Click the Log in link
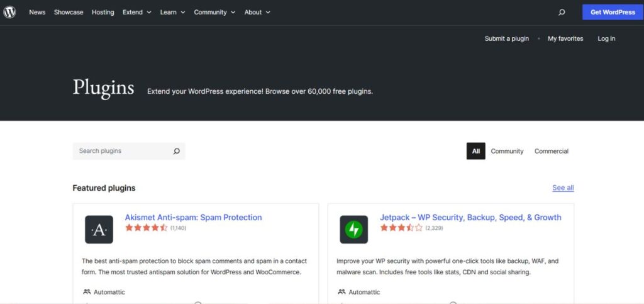644x304 pixels. click(x=607, y=38)
